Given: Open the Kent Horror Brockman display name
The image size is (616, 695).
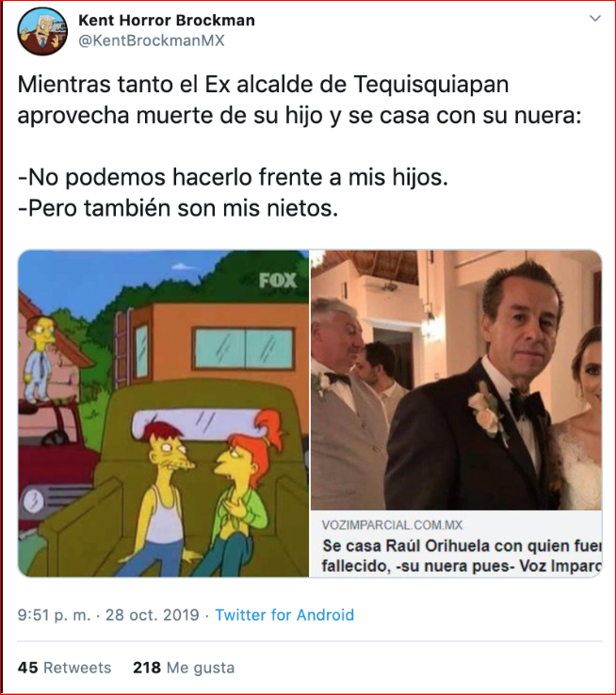Looking at the screenshot, I should pyautogui.click(x=167, y=20).
